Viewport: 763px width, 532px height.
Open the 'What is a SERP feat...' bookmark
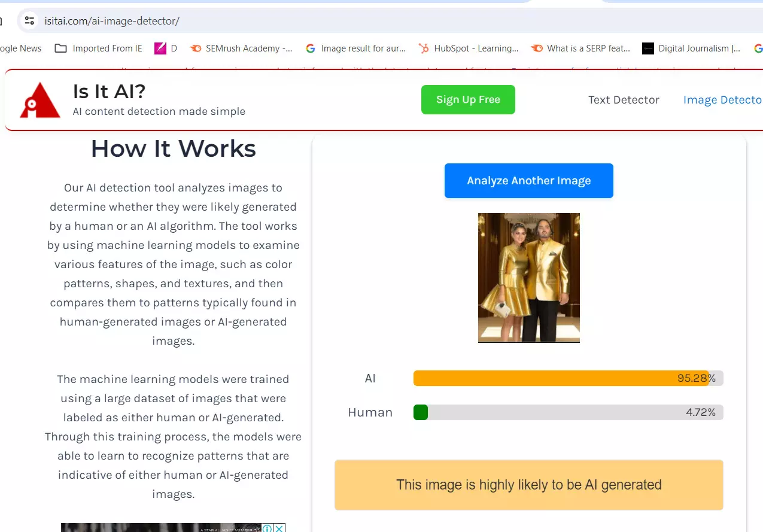pos(580,48)
